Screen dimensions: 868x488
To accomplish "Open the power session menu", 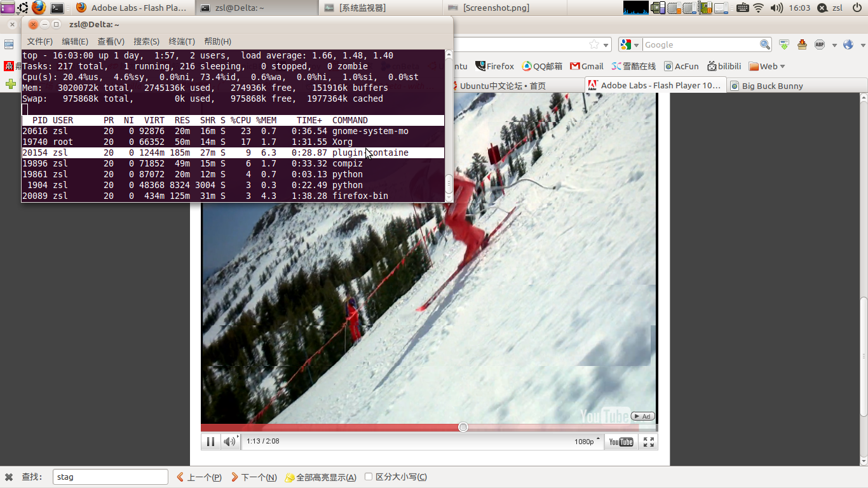I will (x=857, y=8).
